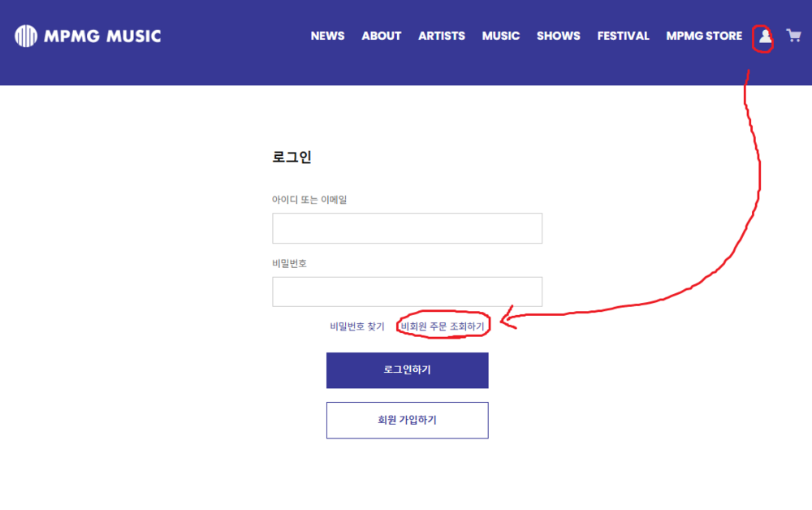Click the 로그인 page heading
Screen dimensions: 812x510
[x=292, y=158]
